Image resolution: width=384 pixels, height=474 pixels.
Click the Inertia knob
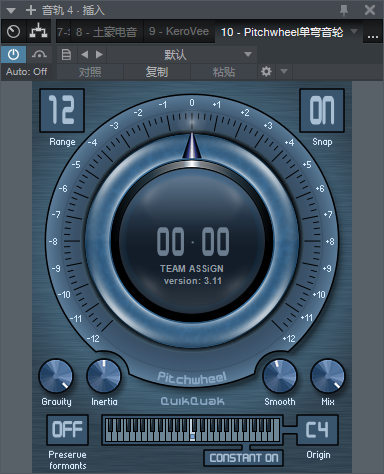pos(104,376)
